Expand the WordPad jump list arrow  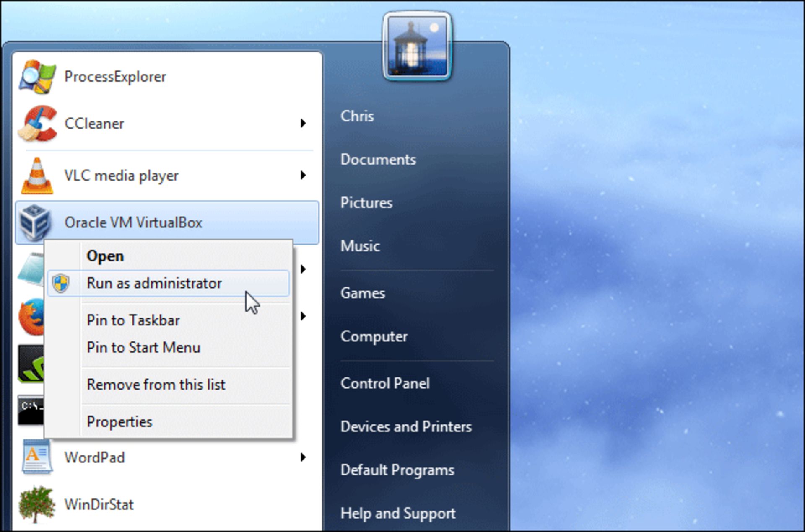pyautogui.click(x=303, y=457)
